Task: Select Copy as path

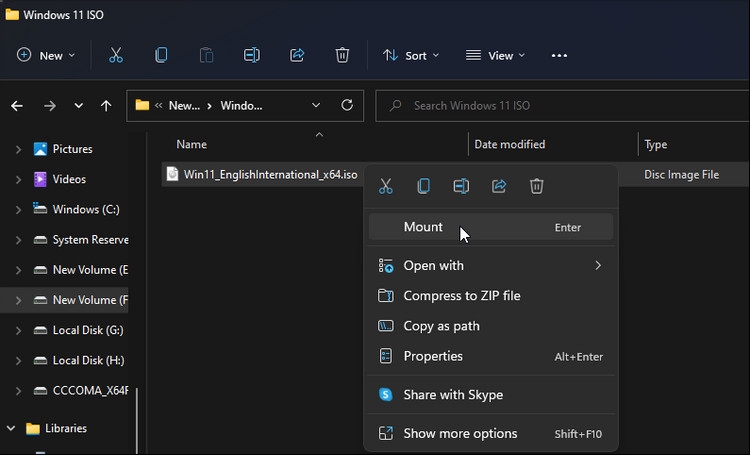Action: point(491,326)
